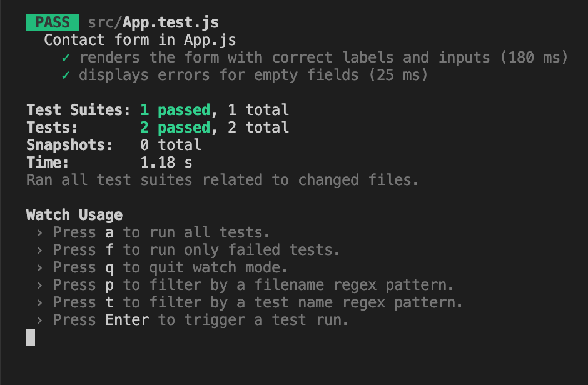
Task: Open the src/App.test.js file path
Action: coord(153,23)
